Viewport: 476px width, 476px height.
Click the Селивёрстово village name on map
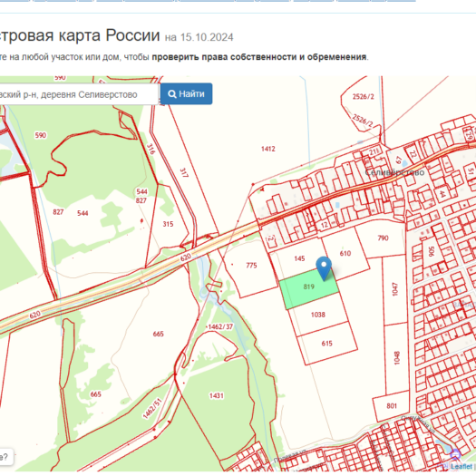[394, 172]
